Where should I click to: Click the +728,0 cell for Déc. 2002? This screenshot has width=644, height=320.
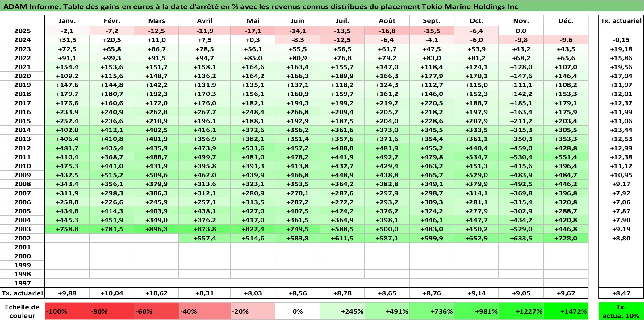click(566, 238)
